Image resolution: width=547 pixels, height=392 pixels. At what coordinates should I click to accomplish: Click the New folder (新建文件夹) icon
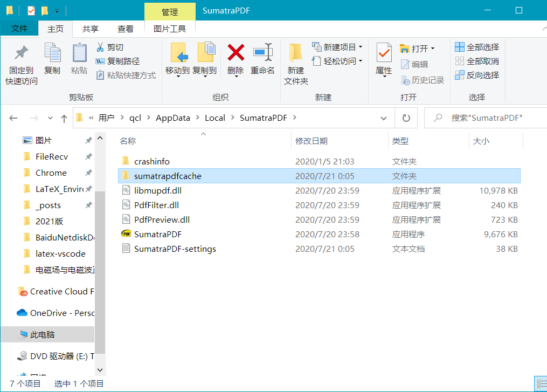click(x=295, y=53)
